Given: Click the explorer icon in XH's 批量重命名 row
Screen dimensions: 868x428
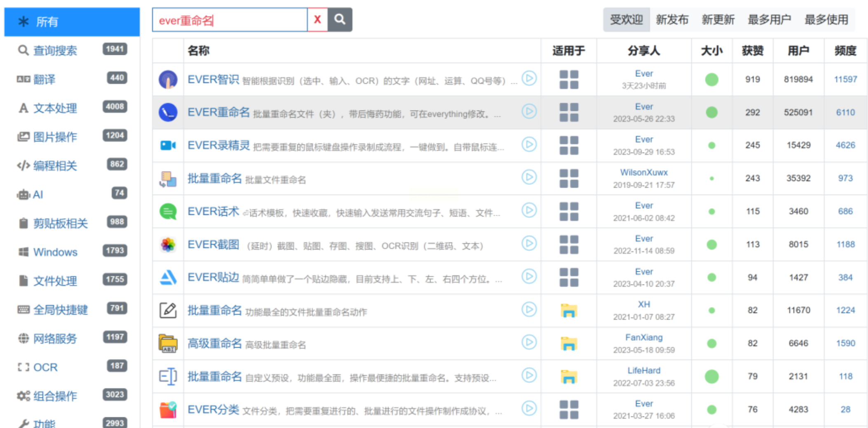Looking at the screenshot, I should (x=569, y=310).
